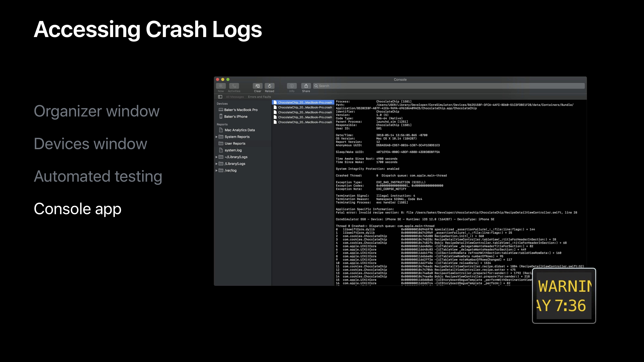Open Mac Analytics Data report
This screenshot has height=362, width=644.
coord(239,130)
